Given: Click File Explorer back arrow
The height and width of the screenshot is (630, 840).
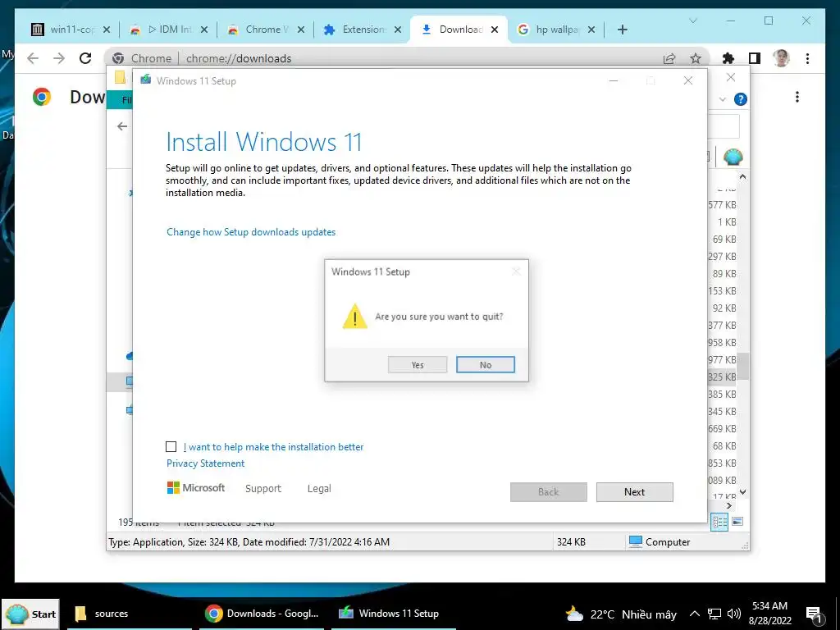Looking at the screenshot, I should click(122, 126).
